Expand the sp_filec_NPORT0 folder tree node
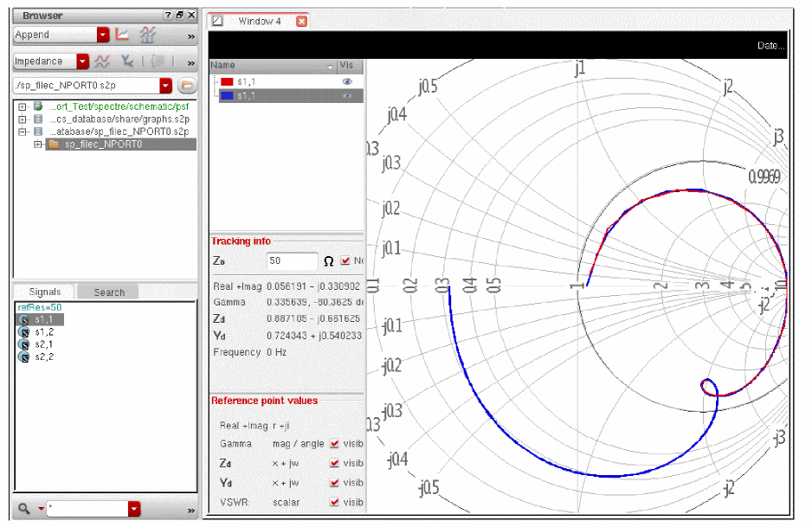Viewport: 812px width, 527px height. click(38, 145)
